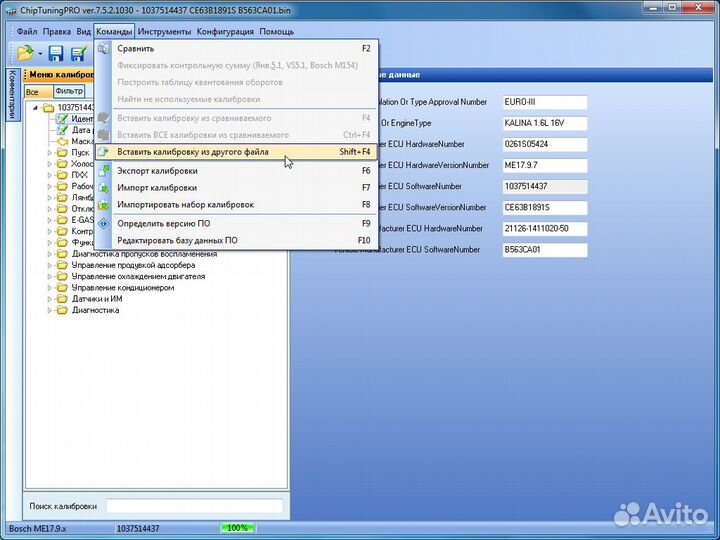Switch to the Все tab

33,91
